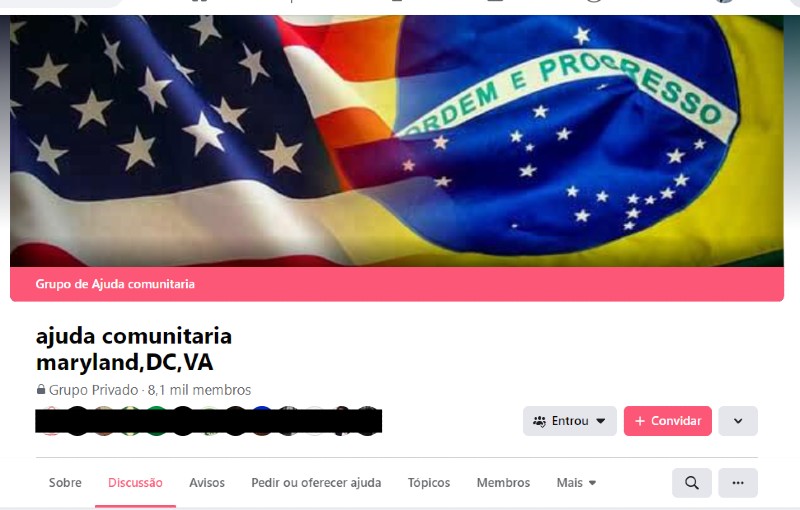
Task: Click the redacted member avatars row
Action: tap(209, 421)
